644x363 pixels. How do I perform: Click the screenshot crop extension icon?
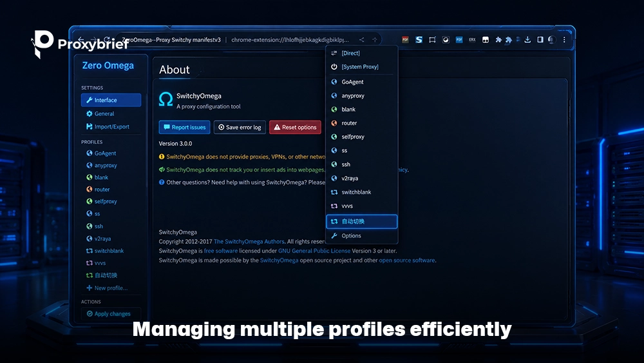(x=432, y=40)
